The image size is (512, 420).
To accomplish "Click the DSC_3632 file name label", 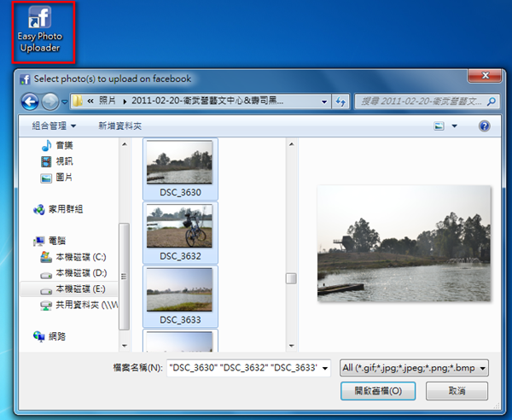I will [x=180, y=256].
